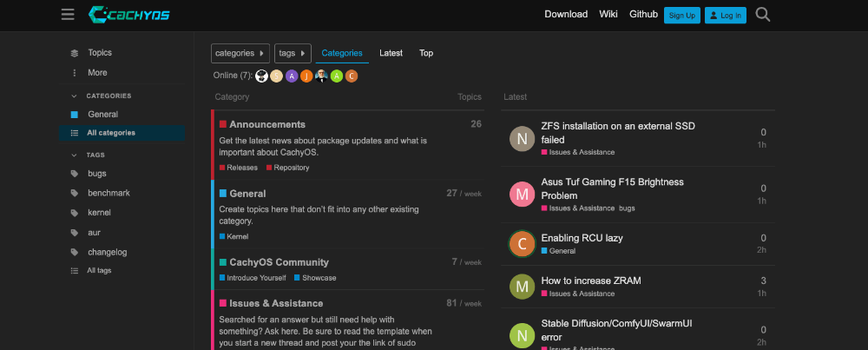Screen dimensions: 868x350
Task: Click the reply count 3 on ZRAM topic
Action: (763, 281)
